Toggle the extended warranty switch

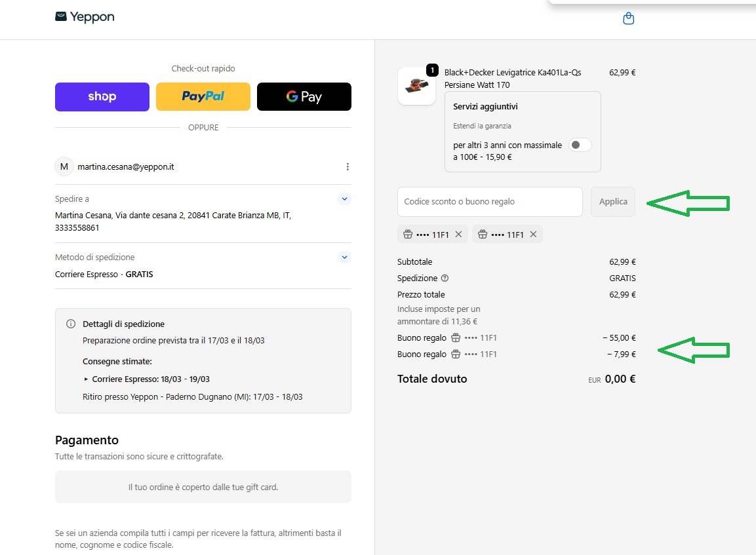point(580,145)
